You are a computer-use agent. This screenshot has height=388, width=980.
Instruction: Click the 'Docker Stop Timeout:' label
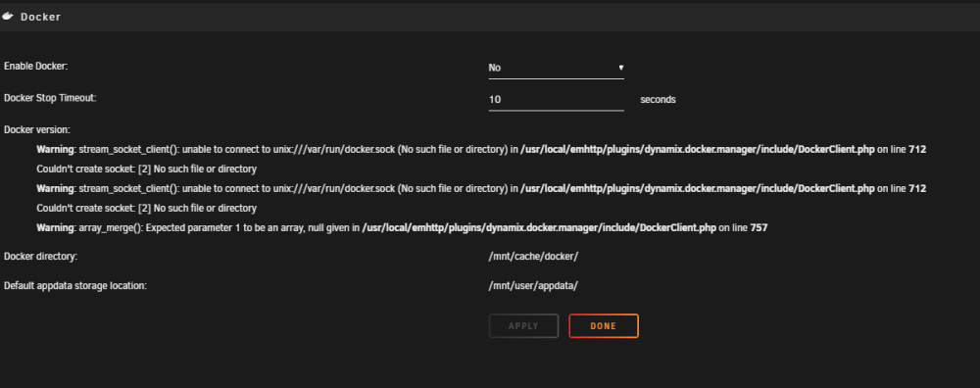(x=50, y=97)
